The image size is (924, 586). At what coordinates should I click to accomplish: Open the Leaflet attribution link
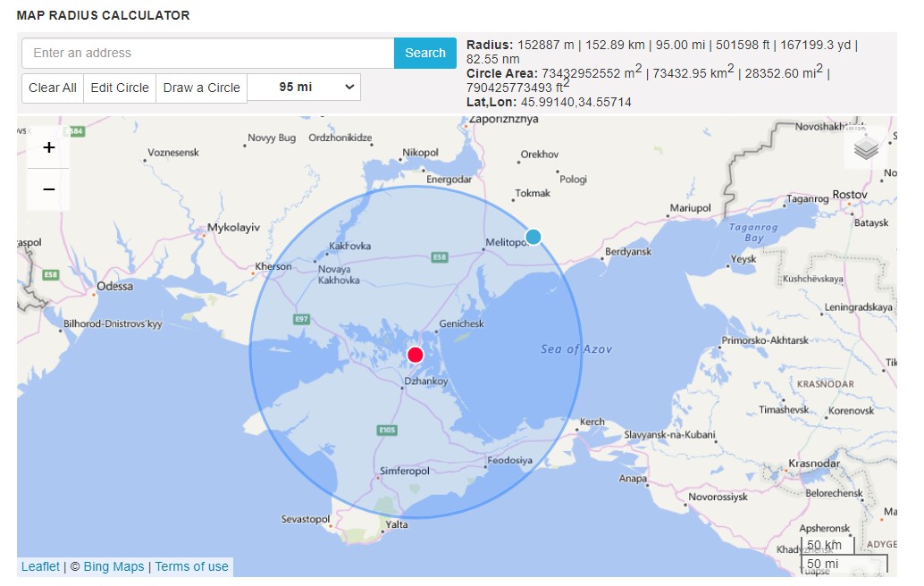[41, 566]
